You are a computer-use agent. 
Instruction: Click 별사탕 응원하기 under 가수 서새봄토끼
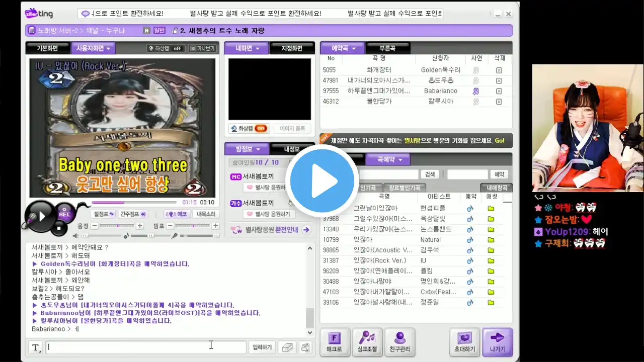click(x=270, y=214)
